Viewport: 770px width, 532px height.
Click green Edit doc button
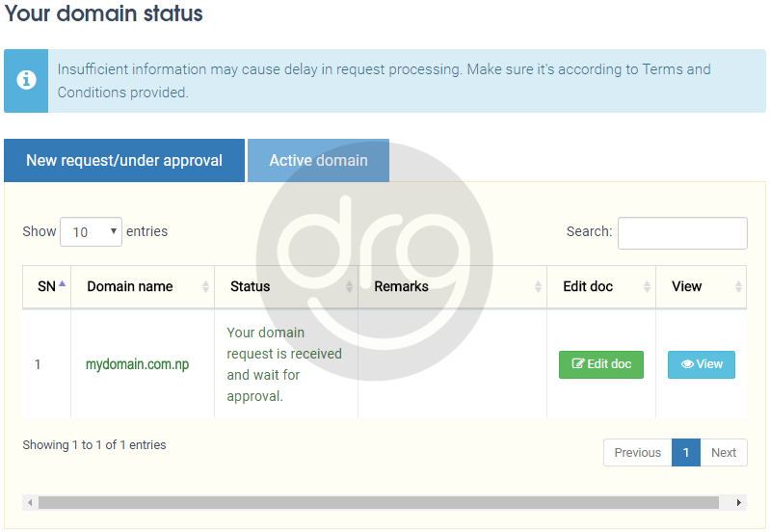pyautogui.click(x=601, y=364)
